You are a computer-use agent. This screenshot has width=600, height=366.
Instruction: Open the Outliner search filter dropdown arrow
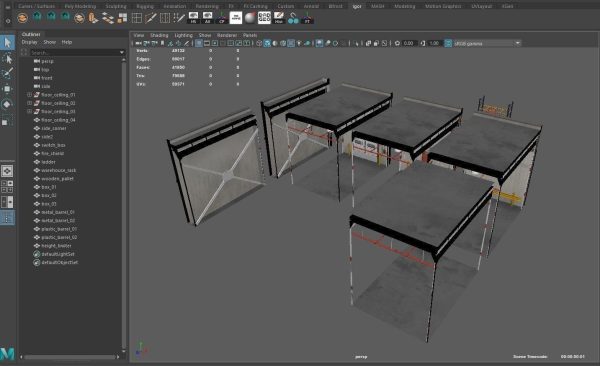[x=122, y=52]
